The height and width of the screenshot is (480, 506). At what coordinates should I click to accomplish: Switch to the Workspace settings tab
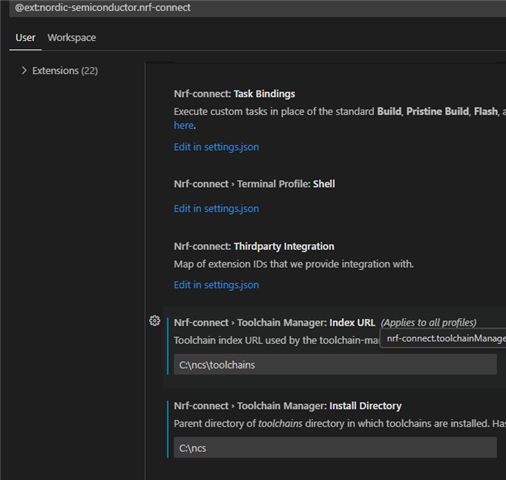coord(72,38)
